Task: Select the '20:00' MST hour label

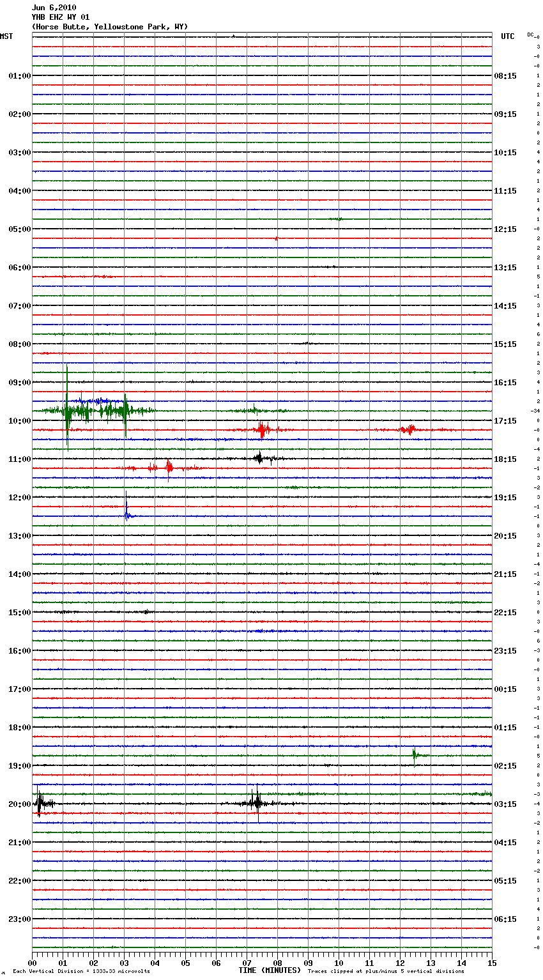Action: point(19,804)
